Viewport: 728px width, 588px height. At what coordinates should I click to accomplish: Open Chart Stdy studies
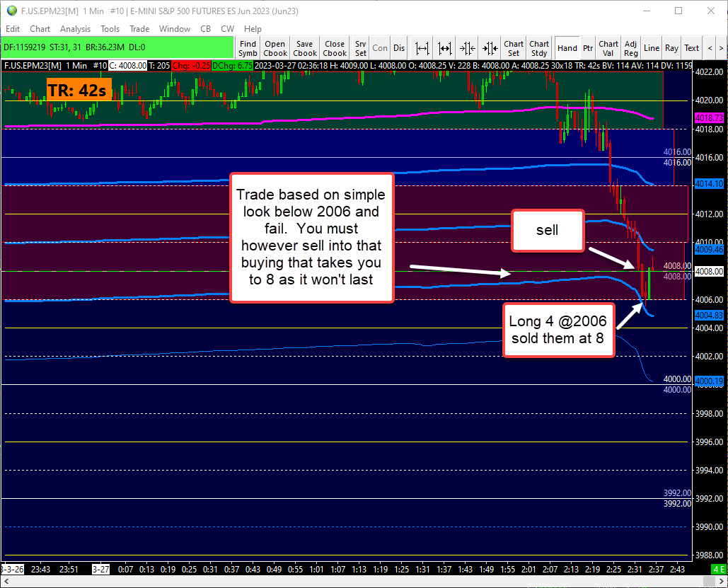[539, 47]
